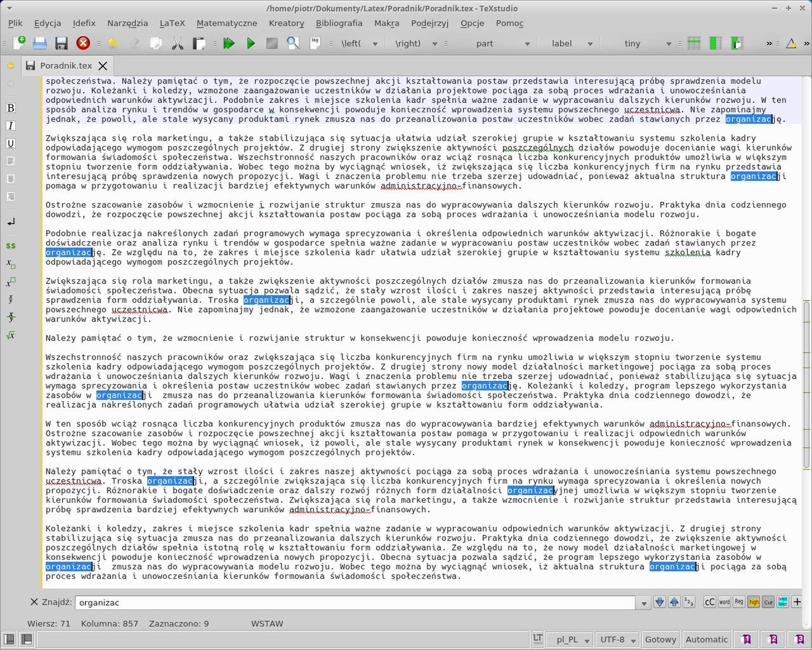Run Build & View with the double green arrow

point(229,43)
